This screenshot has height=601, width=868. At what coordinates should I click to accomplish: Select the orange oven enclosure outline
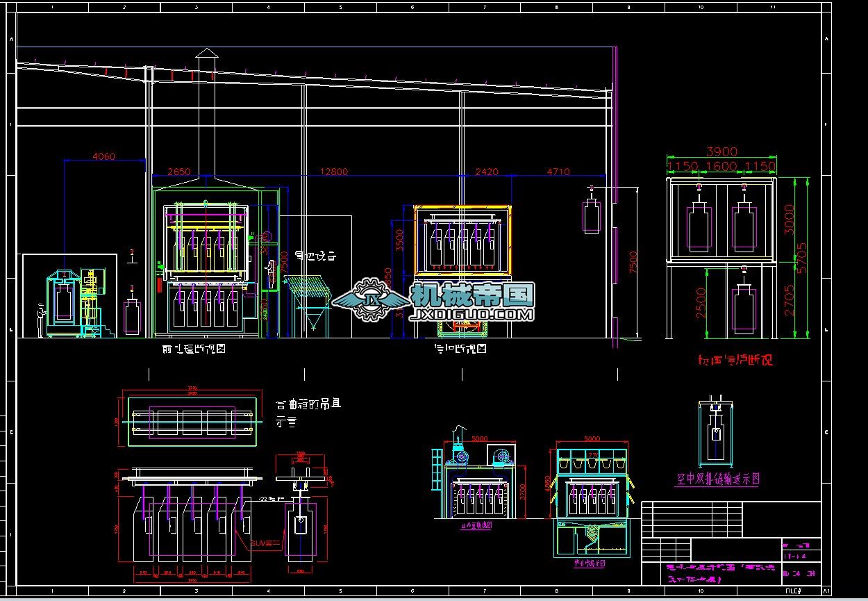pos(462,240)
